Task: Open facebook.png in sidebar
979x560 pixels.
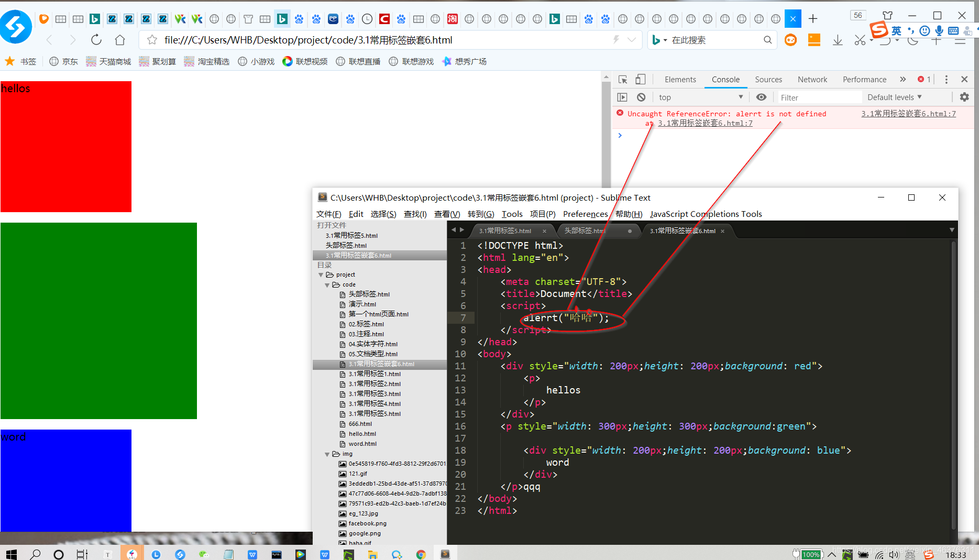Action: coord(367,523)
